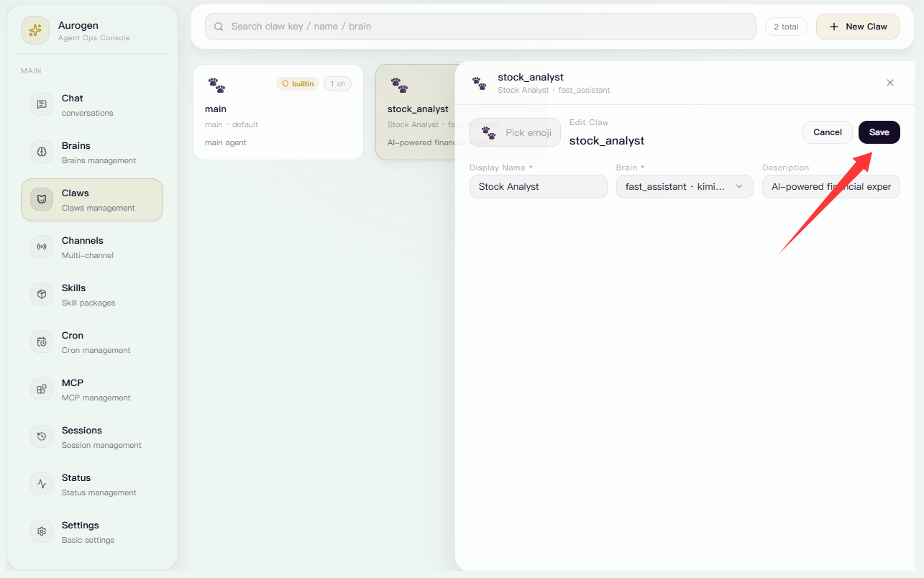Open the Pick emoji selector
This screenshot has height=578, width=924.
pyautogui.click(x=515, y=132)
